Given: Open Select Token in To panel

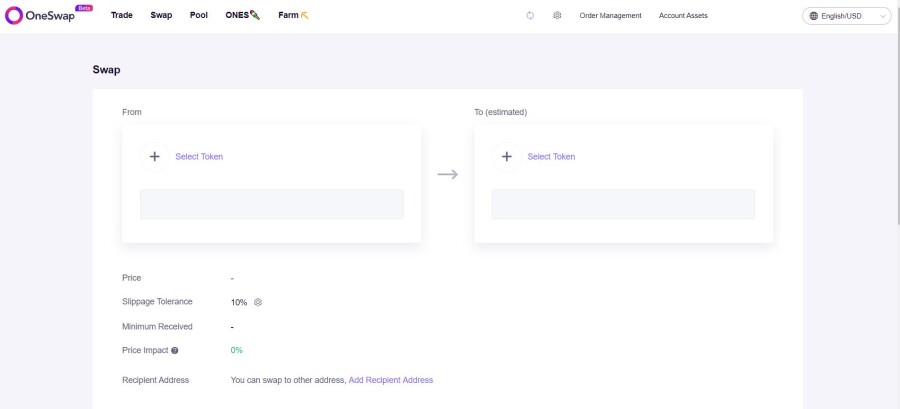Looking at the screenshot, I should click(x=551, y=157).
